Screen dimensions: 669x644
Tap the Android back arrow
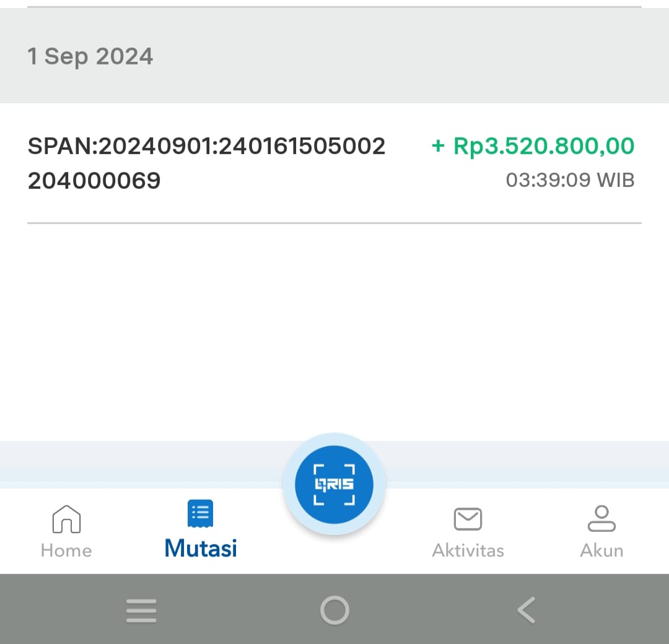[x=526, y=611]
